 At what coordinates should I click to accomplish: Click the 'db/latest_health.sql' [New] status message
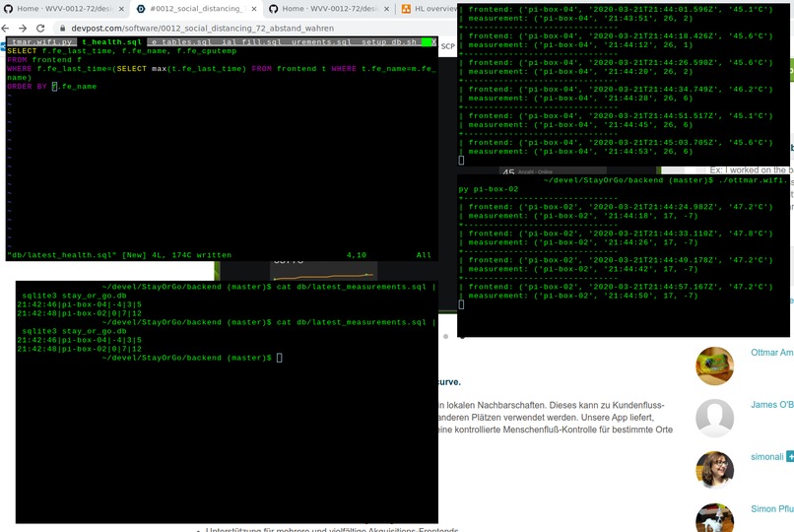tap(119, 255)
